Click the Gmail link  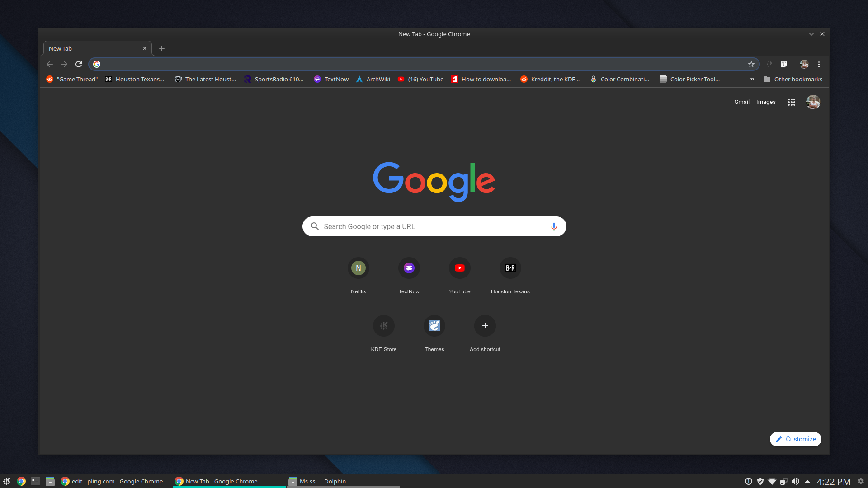click(742, 102)
